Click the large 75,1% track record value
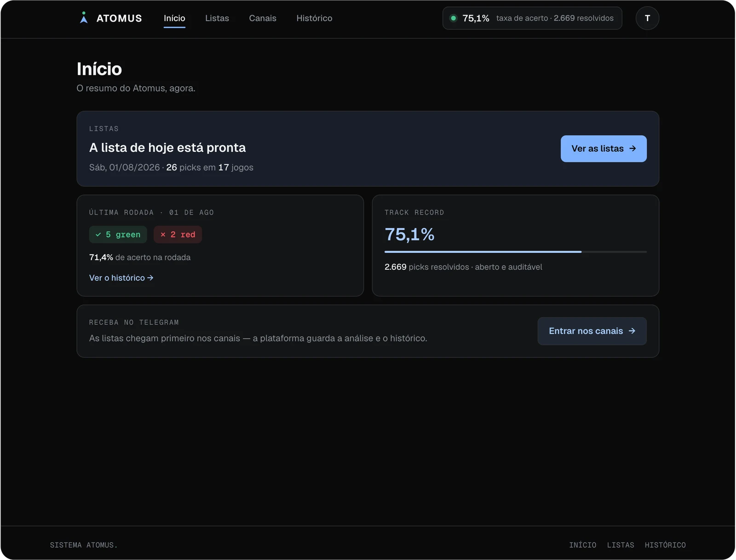The width and height of the screenshot is (736, 560). click(x=409, y=234)
